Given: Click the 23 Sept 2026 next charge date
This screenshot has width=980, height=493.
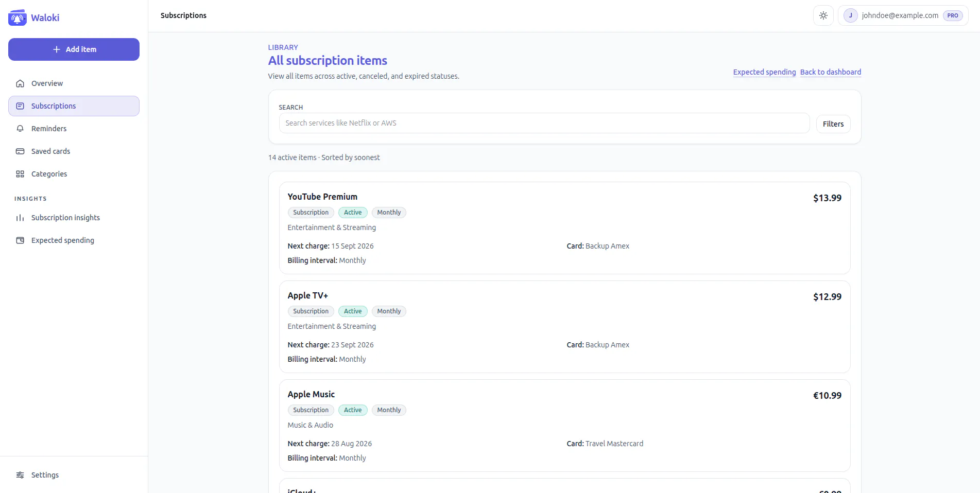Looking at the screenshot, I should 352,345.
